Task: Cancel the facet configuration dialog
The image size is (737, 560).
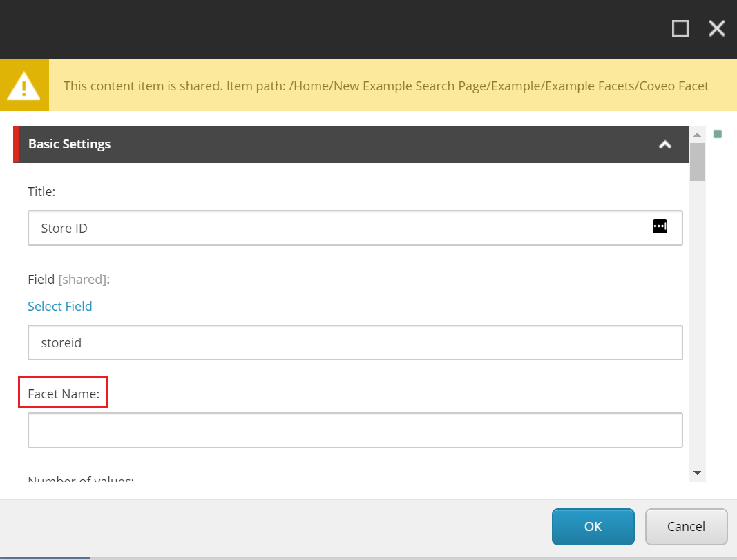Action: click(686, 526)
